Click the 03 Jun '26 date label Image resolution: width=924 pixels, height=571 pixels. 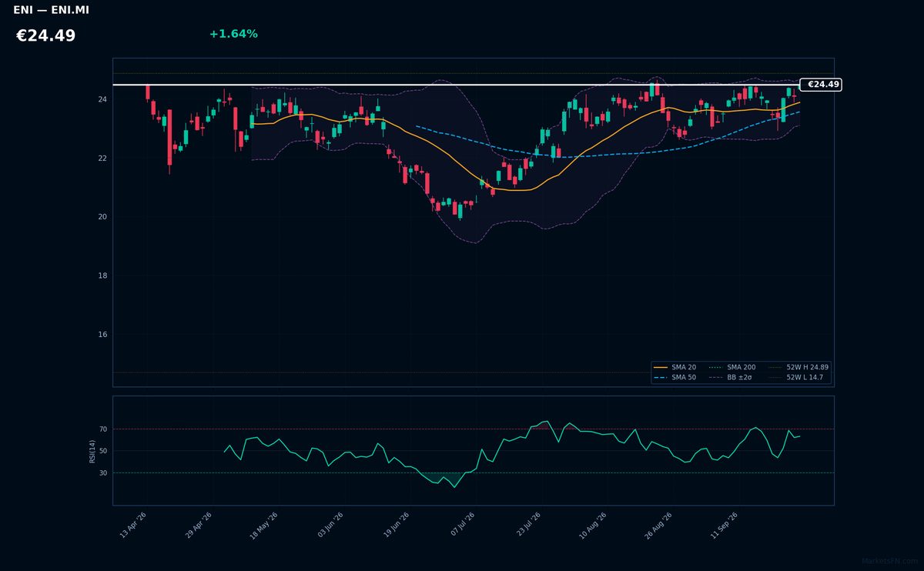(330, 525)
